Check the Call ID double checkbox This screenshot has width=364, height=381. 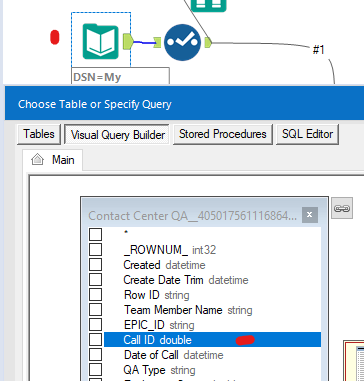(95, 340)
